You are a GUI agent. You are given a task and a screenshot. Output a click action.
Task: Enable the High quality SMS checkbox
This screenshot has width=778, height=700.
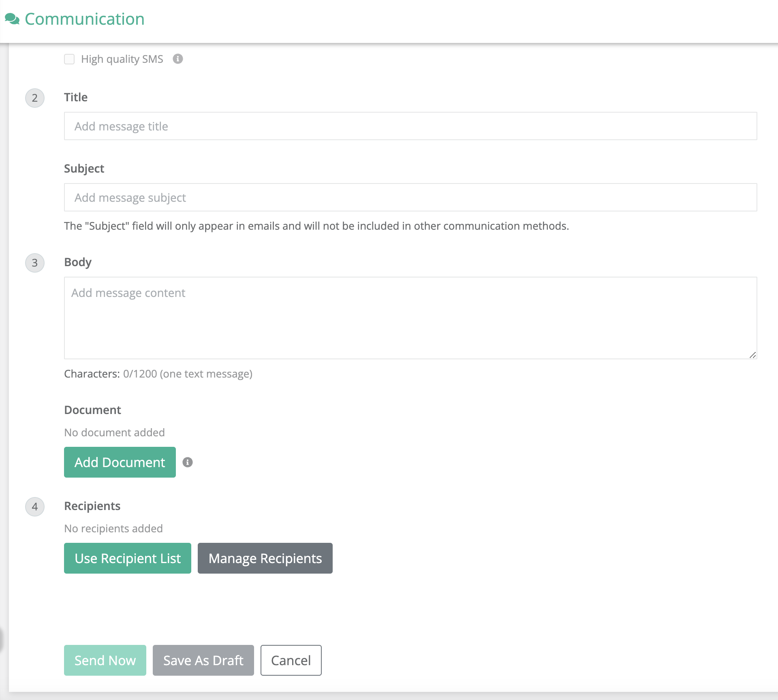pyautogui.click(x=69, y=59)
